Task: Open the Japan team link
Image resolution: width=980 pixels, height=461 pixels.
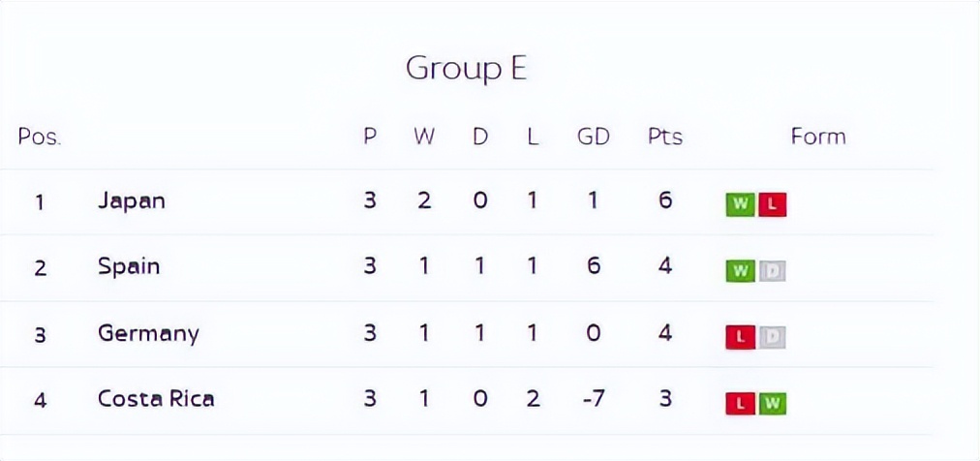Action: (x=132, y=200)
